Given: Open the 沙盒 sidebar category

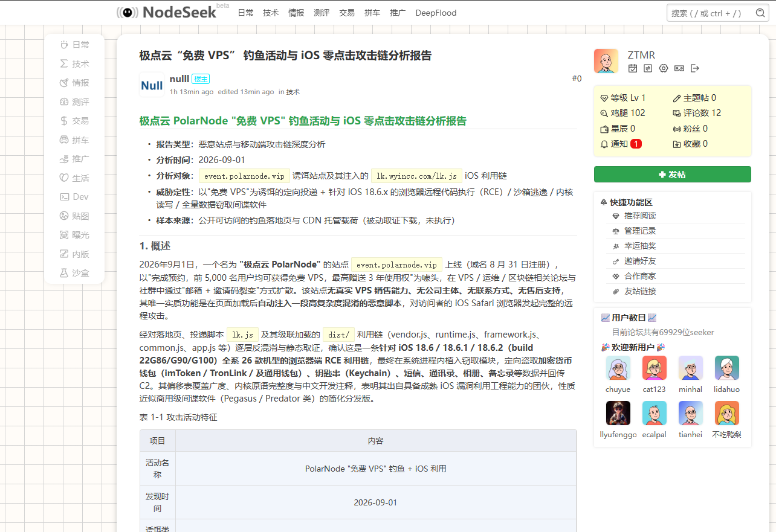Looking at the screenshot, I should click(x=74, y=273).
